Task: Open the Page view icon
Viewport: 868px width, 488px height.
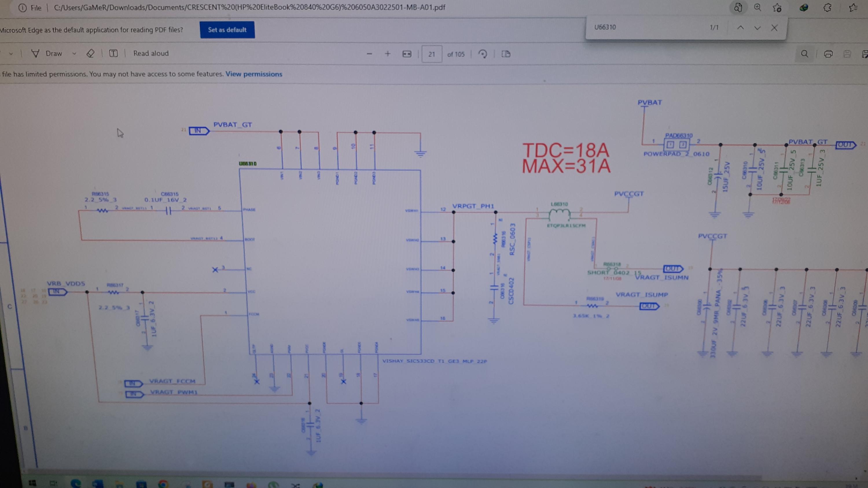Action: 506,54
